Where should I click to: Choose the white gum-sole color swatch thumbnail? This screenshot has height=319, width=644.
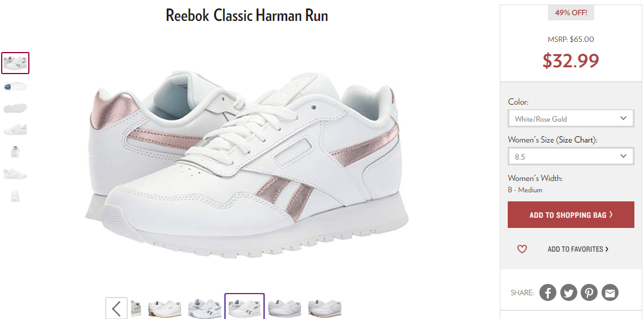(x=165, y=308)
